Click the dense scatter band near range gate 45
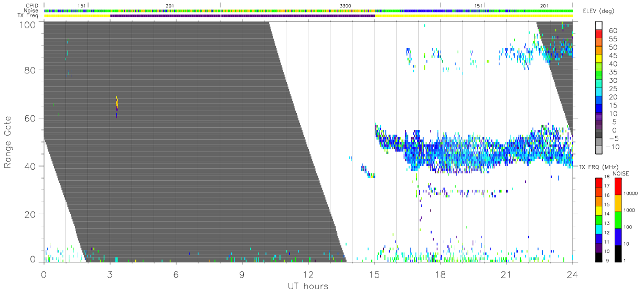Image resolution: width=644 pixels, height=297 pixels. [474, 149]
